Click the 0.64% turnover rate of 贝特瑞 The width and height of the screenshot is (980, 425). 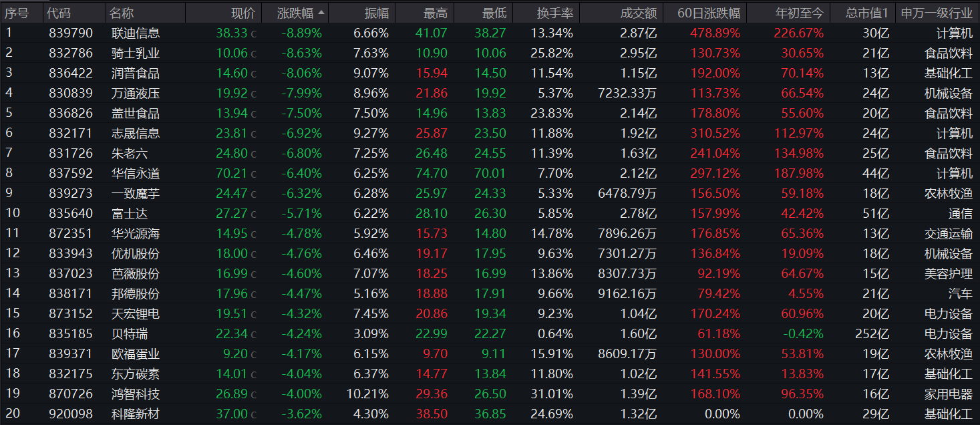coord(555,333)
